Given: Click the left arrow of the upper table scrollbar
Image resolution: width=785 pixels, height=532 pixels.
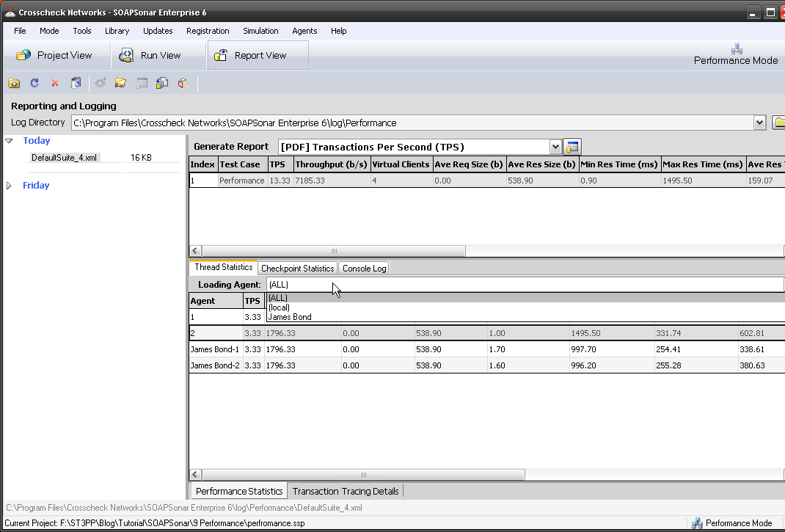Looking at the screenshot, I should pos(195,250).
